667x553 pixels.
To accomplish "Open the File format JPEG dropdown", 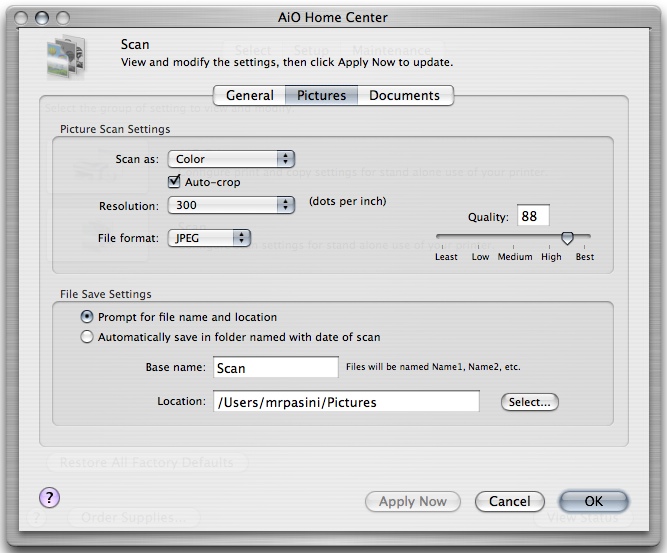I will [x=209, y=238].
